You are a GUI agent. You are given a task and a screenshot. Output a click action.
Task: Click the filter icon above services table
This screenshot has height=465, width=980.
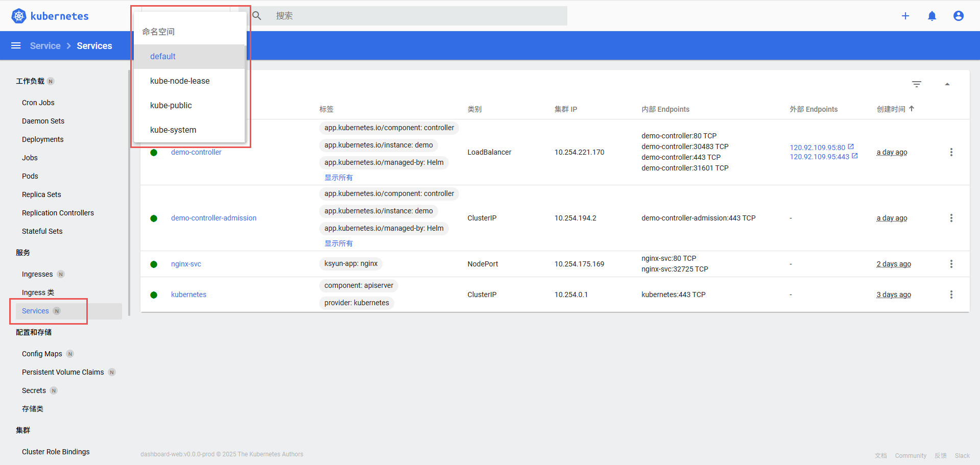tap(916, 84)
